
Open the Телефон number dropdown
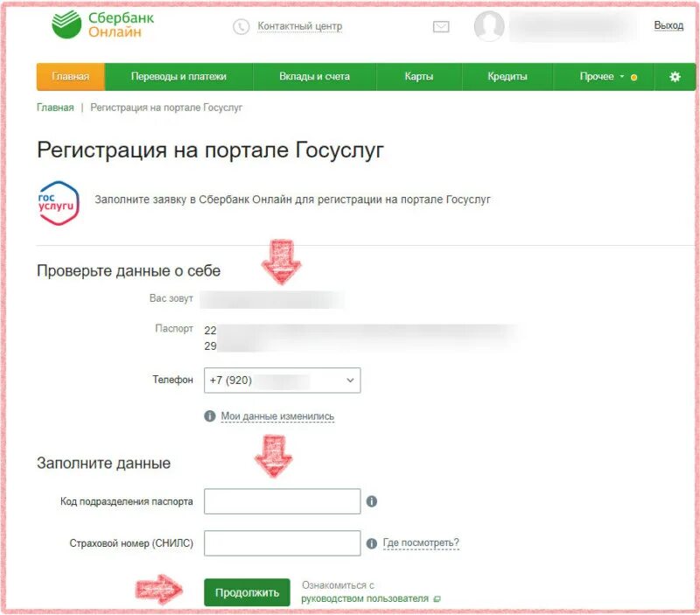[x=282, y=381]
